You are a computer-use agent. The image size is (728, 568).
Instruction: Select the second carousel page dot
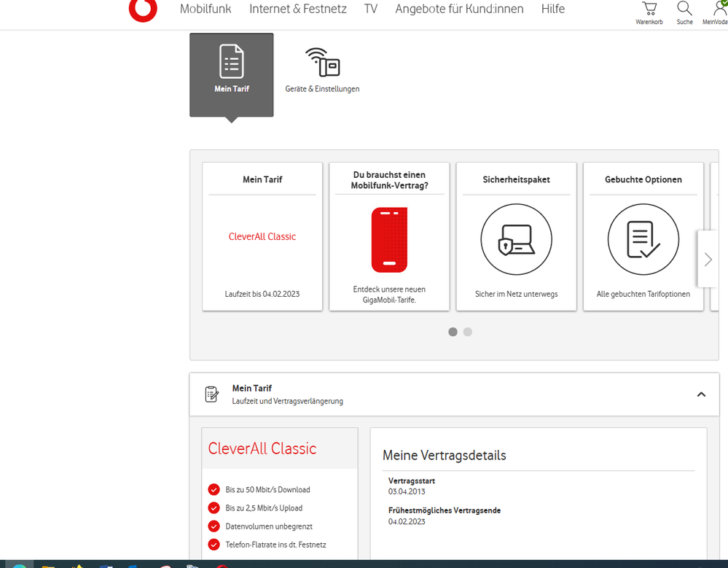pos(468,332)
